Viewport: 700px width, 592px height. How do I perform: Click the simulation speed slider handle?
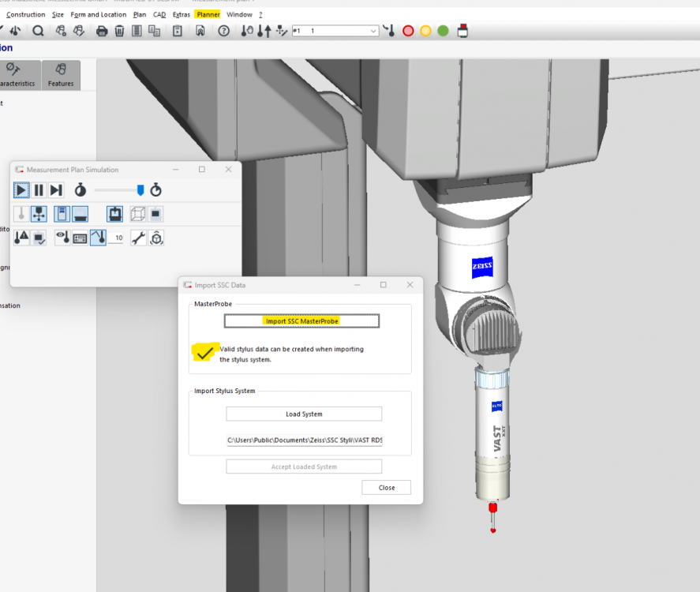pyautogui.click(x=140, y=189)
